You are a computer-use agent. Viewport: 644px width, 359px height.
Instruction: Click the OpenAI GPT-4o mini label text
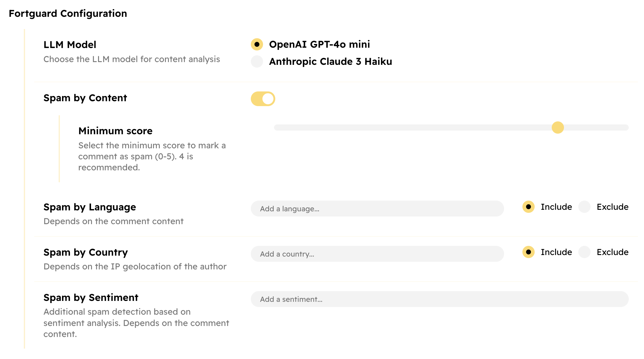(320, 44)
